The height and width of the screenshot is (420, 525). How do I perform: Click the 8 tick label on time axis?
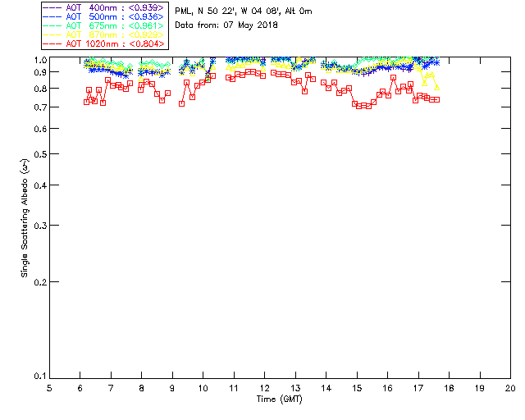point(142,388)
